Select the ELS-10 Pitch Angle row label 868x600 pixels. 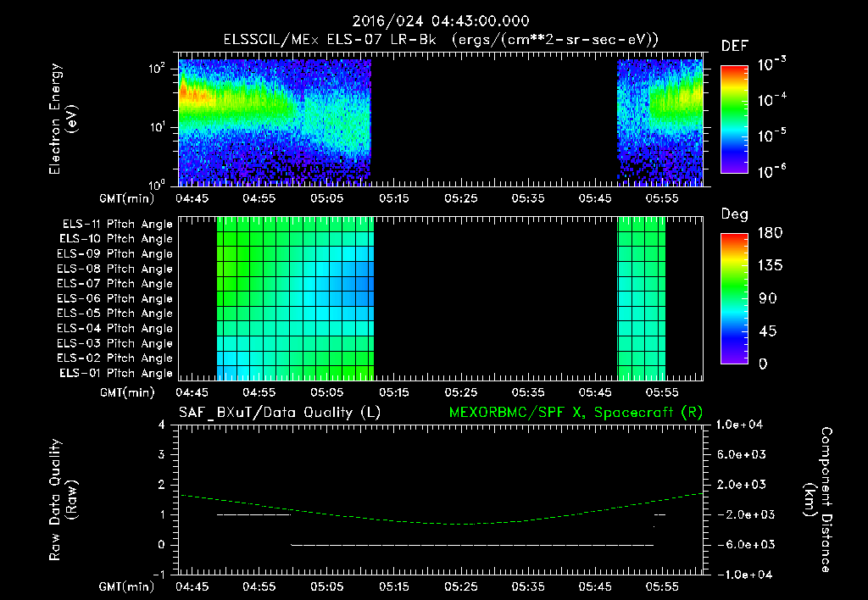click(116, 239)
